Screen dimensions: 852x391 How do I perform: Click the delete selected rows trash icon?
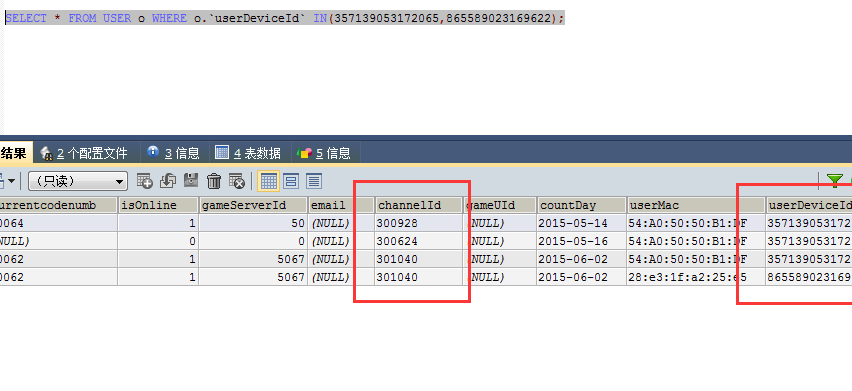pyautogui.click(x=214, y=181)
